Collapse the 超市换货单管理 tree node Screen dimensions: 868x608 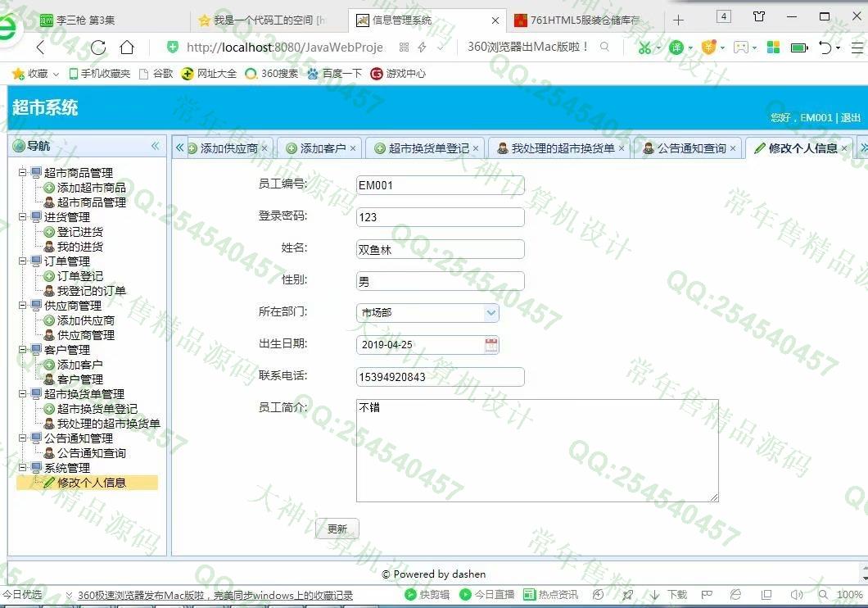pyautogui.click(x=22, y=393)
